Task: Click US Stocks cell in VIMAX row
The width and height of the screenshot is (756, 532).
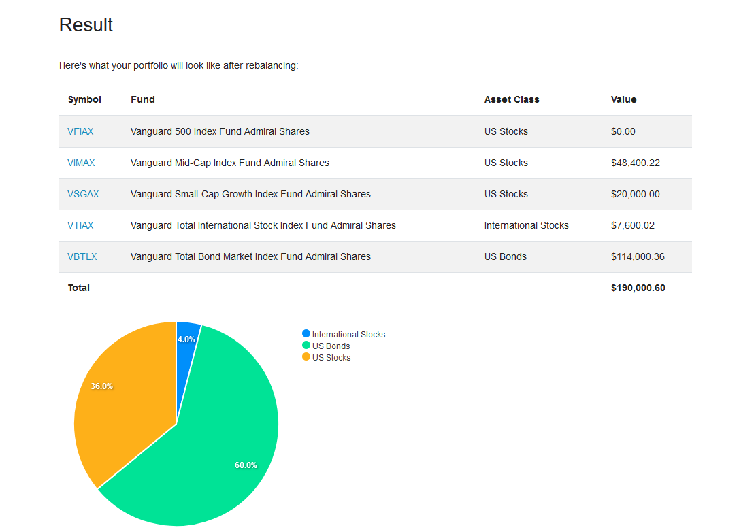Action: [x=506, y=163]
